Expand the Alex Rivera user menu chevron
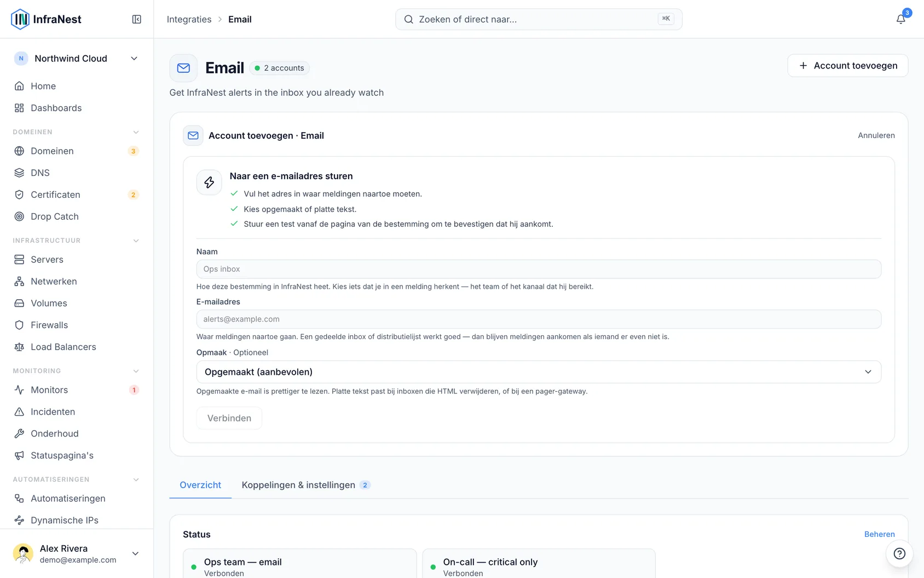The height and width of the screenshot is (578, 924). [135, 553]
